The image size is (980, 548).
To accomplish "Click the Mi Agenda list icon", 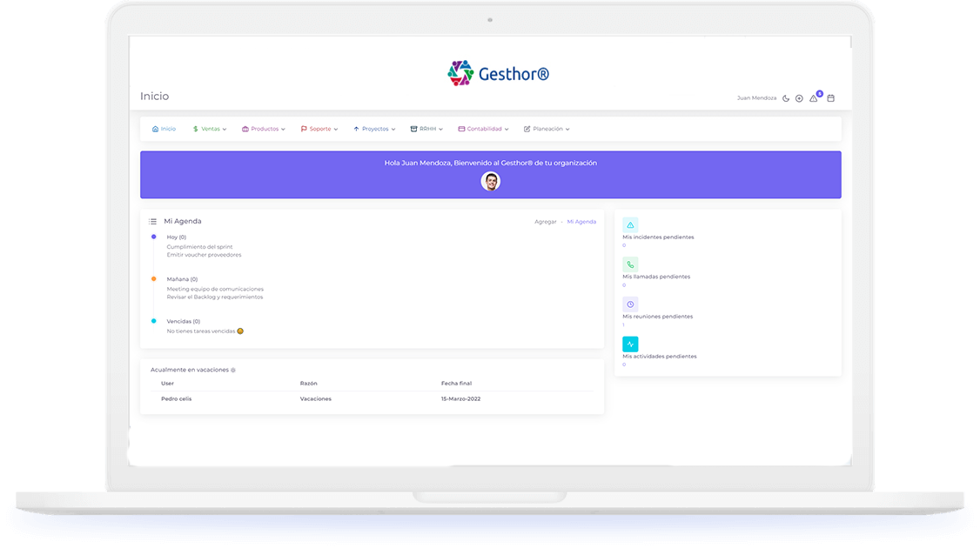I will [152, 222].
